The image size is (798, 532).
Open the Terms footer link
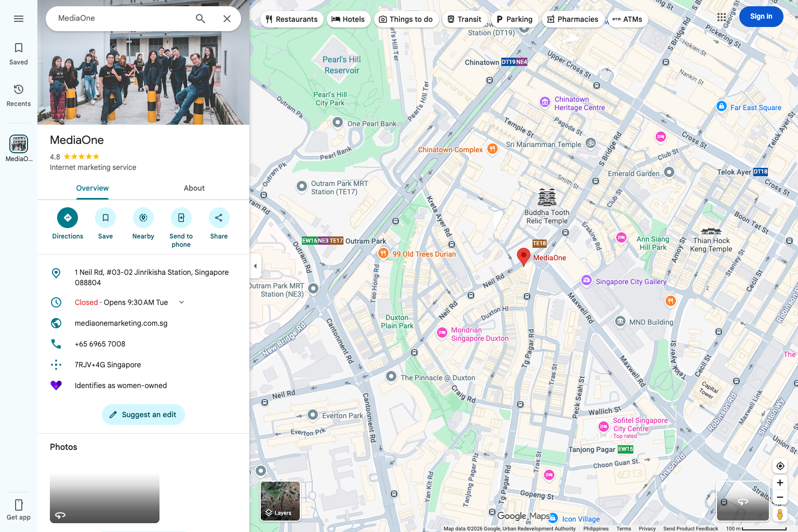tap(623, 528)
